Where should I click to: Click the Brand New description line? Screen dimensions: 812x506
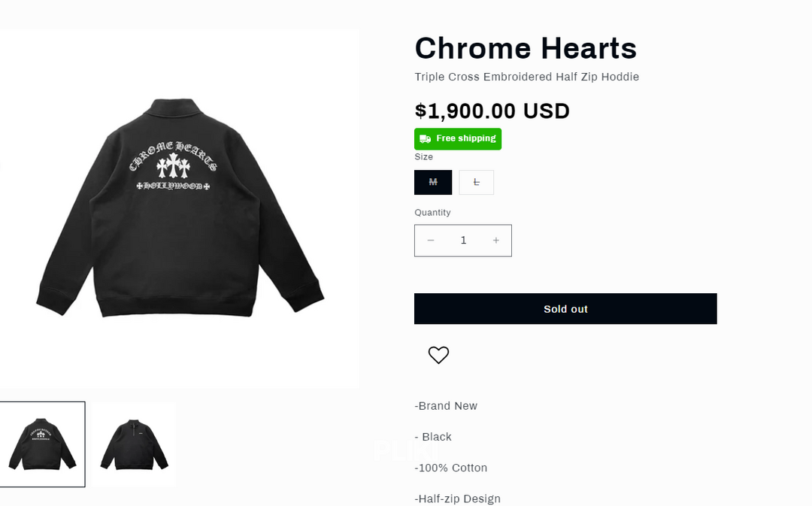pos(447,406)
